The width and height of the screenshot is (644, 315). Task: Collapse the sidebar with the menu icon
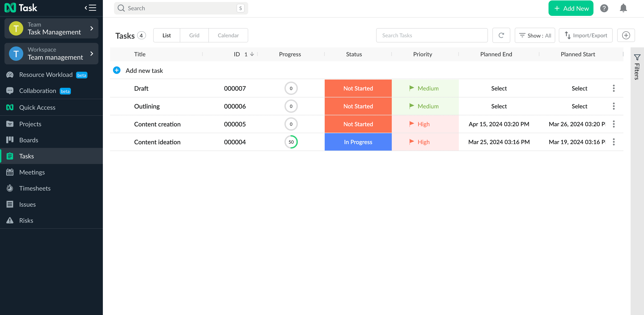coord(91,8)
